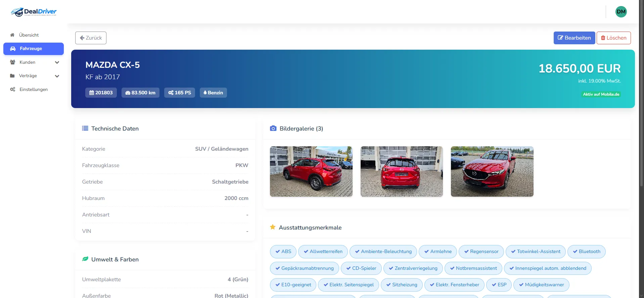644x298 pixels.
Task: Click the Totwinkel-Assistent feature tag
Action: [x=536, y=252]
